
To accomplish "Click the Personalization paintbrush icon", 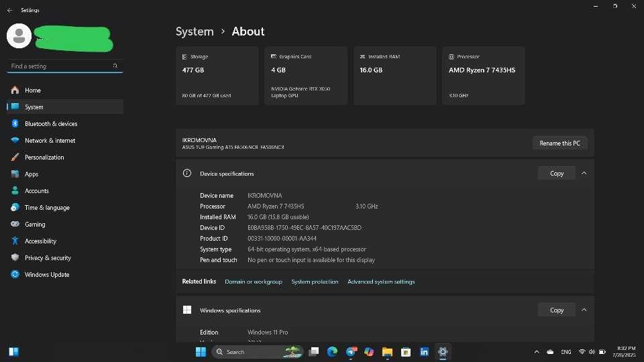I will [x=15, y=157].
